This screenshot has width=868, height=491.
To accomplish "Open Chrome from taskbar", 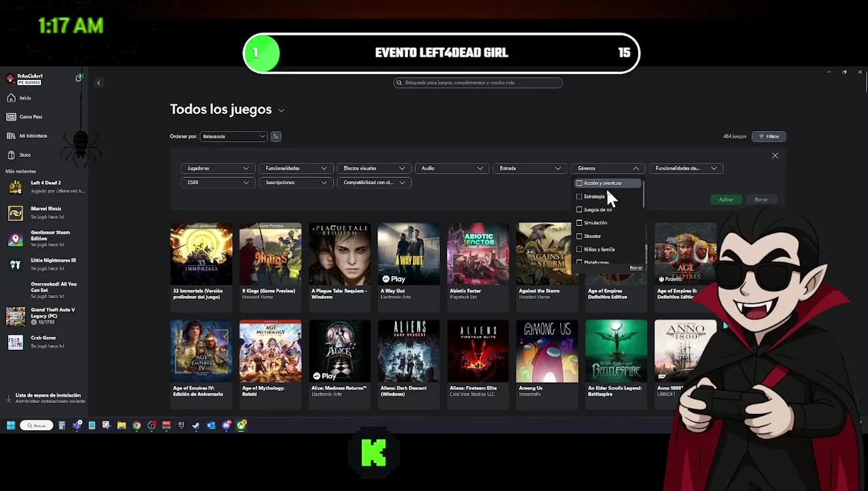I will click(x=136, y=426).
